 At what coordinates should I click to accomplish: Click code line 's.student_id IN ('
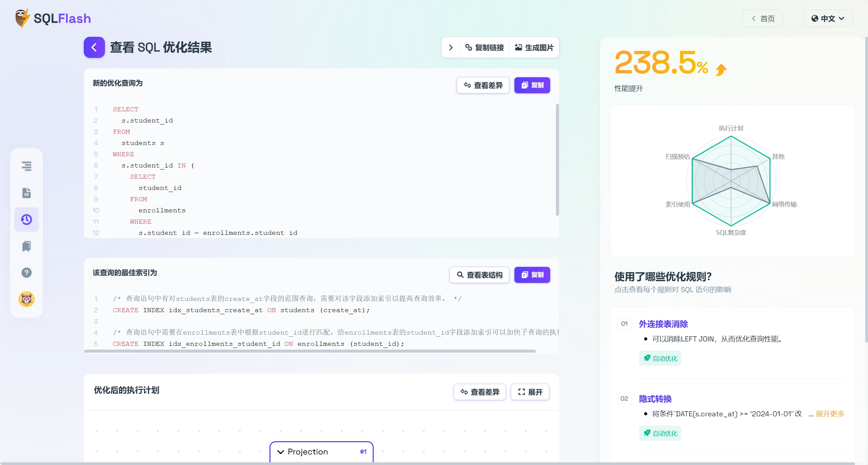coord(158,165)
